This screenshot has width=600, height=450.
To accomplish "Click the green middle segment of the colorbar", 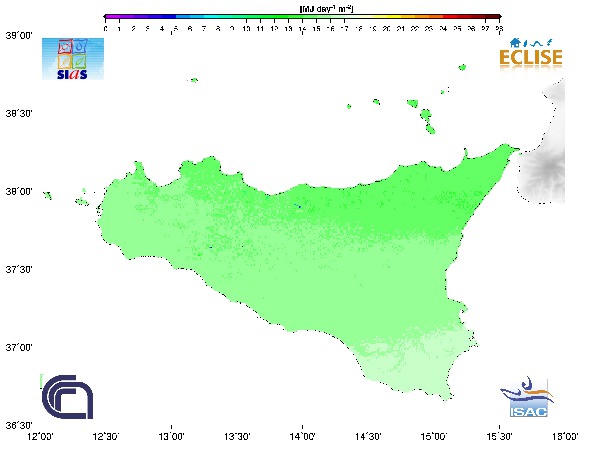I will [281, 17].
